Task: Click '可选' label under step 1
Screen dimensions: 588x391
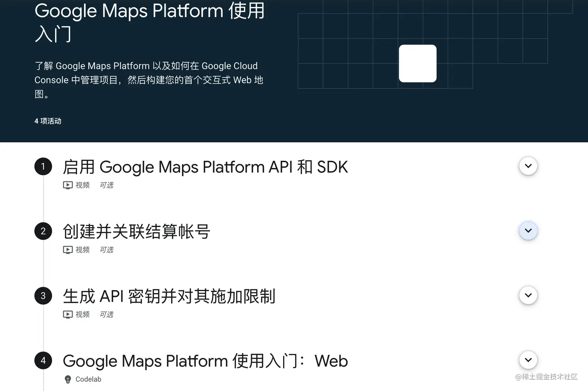Action: click(107, 185)
